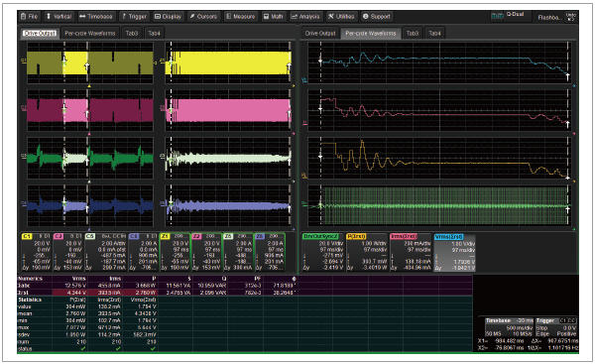Open the Timebase descriptor box
The width and height of the screenshot is (595, 364).
click(x=509, y=327)
